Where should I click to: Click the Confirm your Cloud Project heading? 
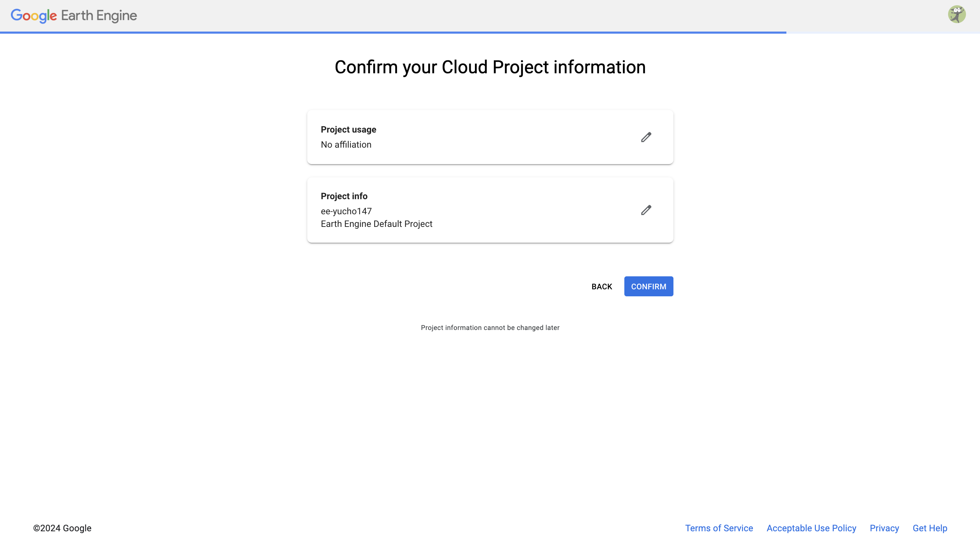point(490,67)
